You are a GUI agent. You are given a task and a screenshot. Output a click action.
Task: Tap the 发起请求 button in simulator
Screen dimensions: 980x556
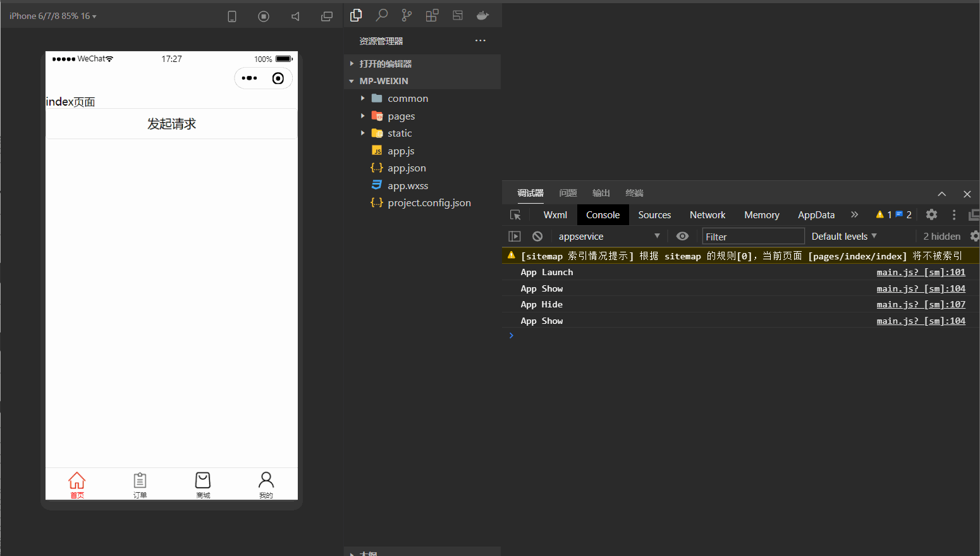[x=171, y=124]
